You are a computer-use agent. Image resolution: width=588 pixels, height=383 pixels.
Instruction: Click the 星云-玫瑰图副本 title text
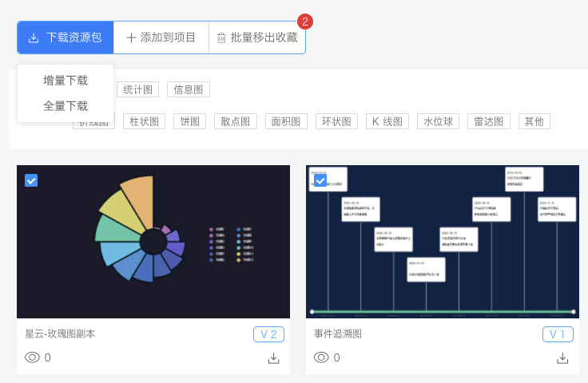tap(60, 334)
